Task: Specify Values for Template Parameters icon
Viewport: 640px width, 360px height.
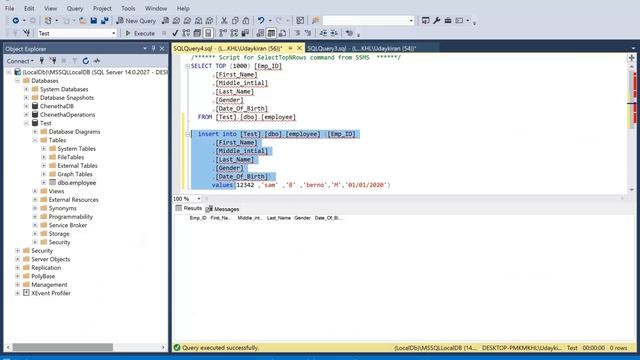Action: tap(349, 33)
